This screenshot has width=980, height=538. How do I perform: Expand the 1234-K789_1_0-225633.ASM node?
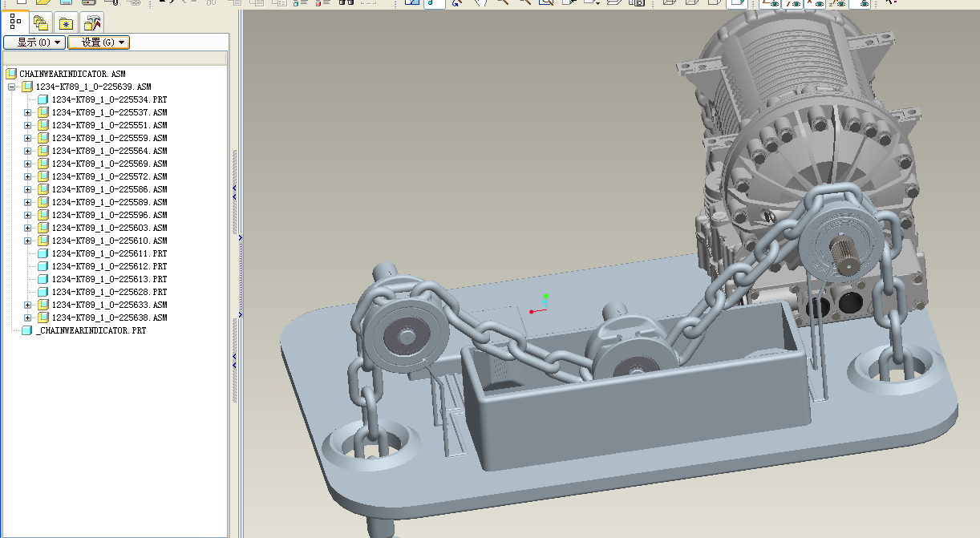[x=27, y=305]
